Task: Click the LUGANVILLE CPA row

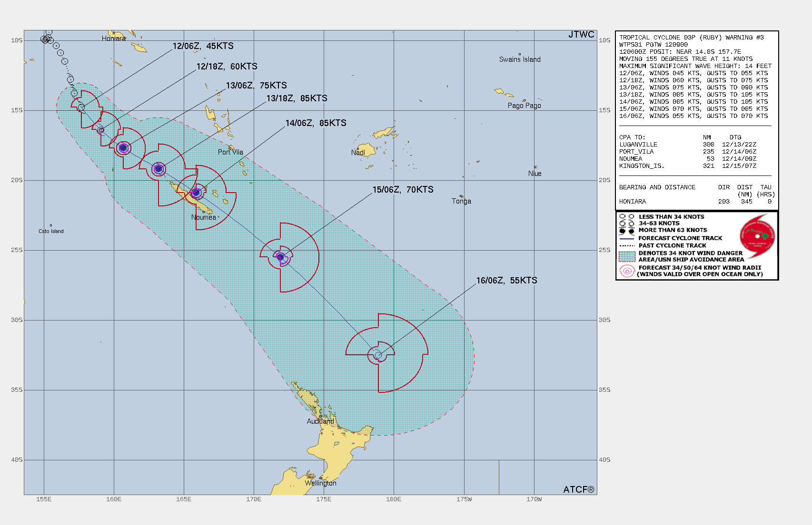Action: (x=688, y=145)
